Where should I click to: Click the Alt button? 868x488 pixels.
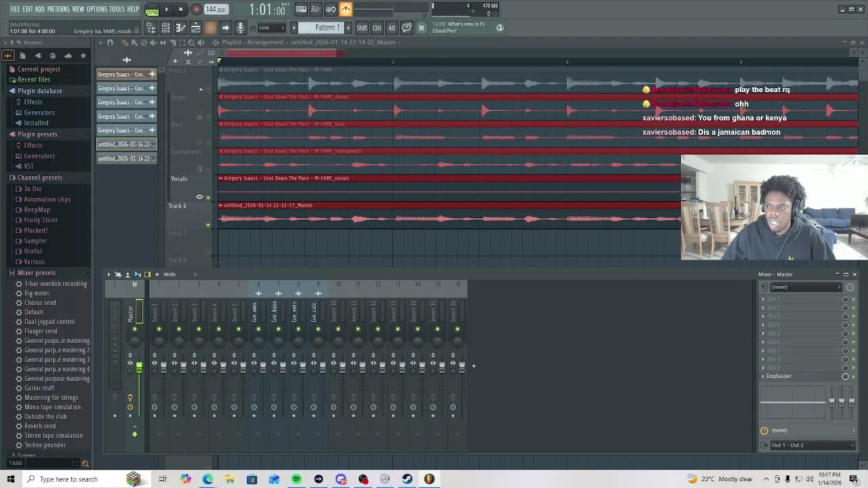click(392, 28)
